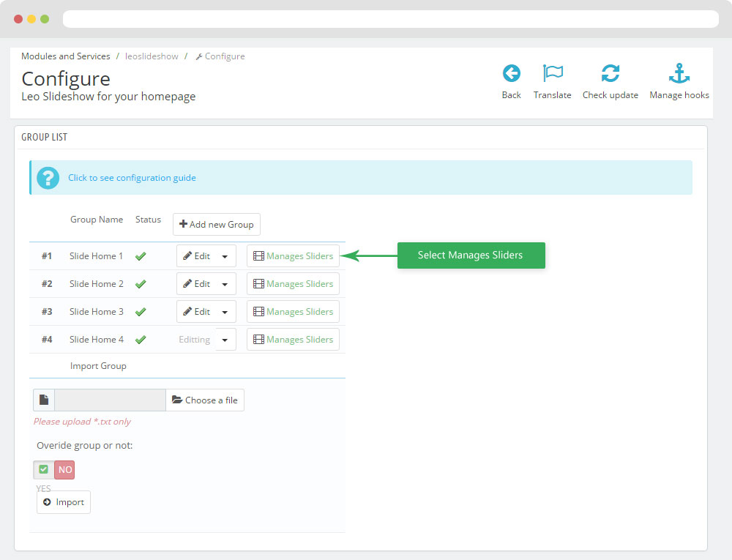Click the Back arrow icon
This screenshot has width=732, height=560.
(511, 73)
